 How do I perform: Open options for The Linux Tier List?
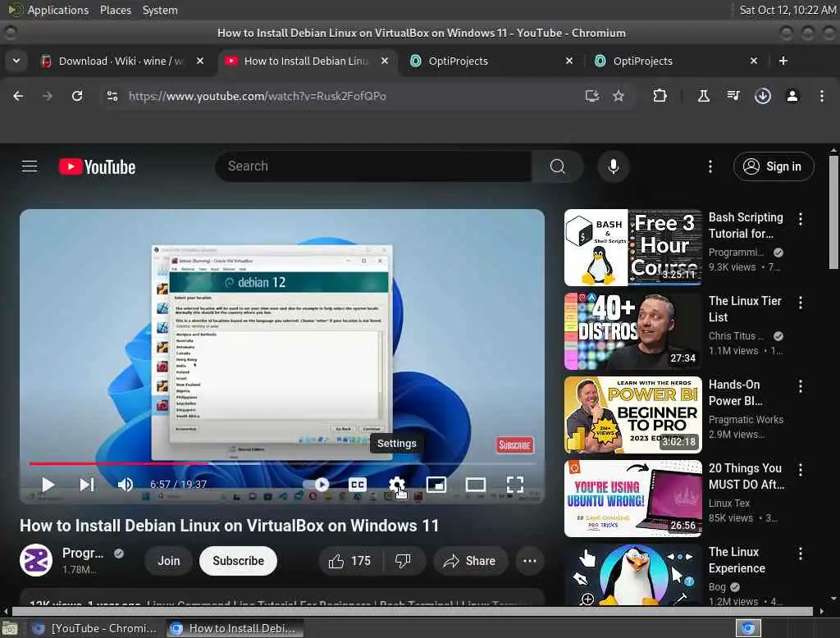click(801, 303)
